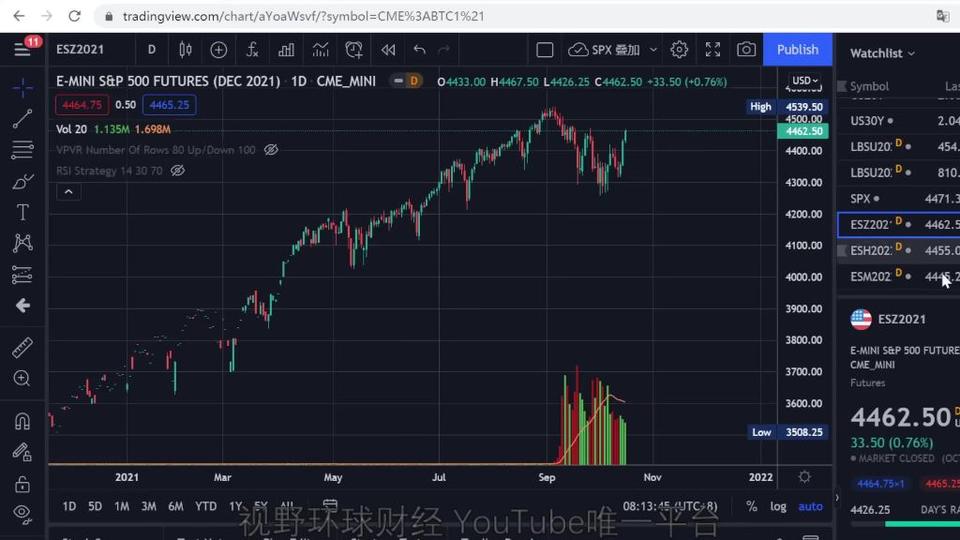Screen dimensions: 960x540
Task: Redo the chart action
Action: [x=444, y=50]
